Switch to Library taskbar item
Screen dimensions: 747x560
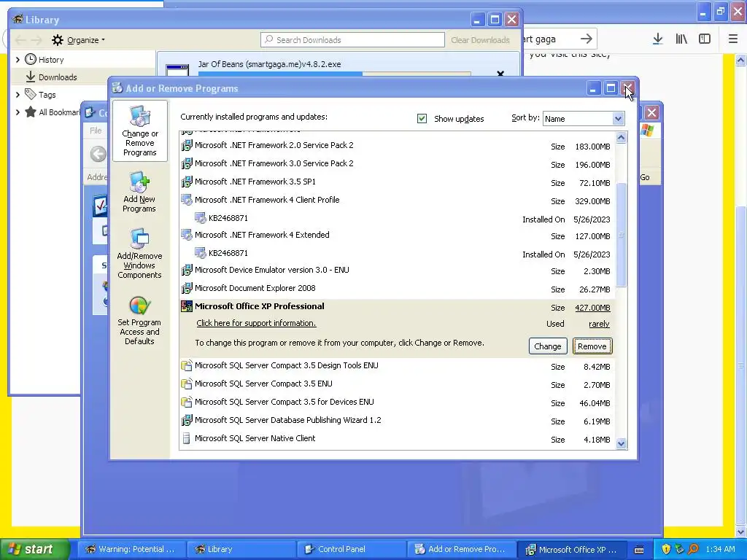[x=241, y=550]
